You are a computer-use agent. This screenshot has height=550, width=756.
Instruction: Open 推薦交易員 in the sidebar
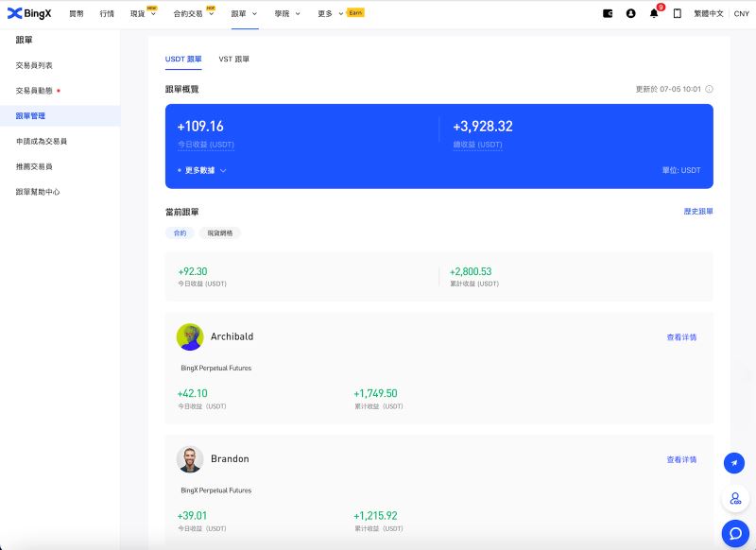[x=34, y=166]
